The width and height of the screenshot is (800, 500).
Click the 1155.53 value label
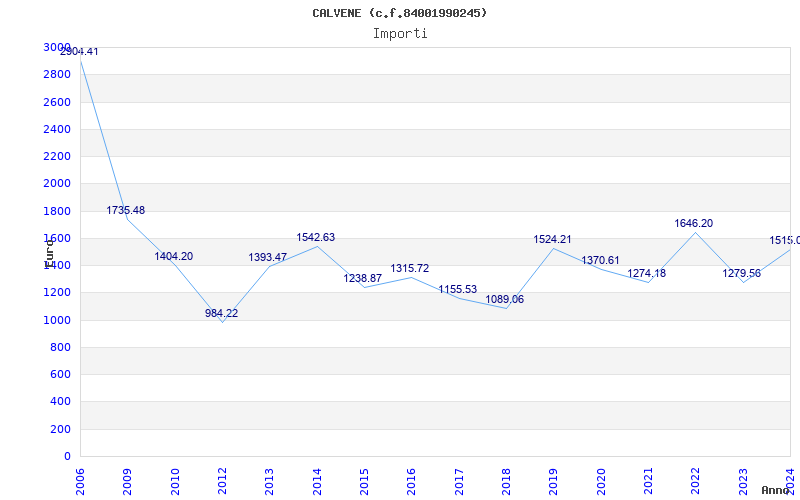tap(458, 289)
